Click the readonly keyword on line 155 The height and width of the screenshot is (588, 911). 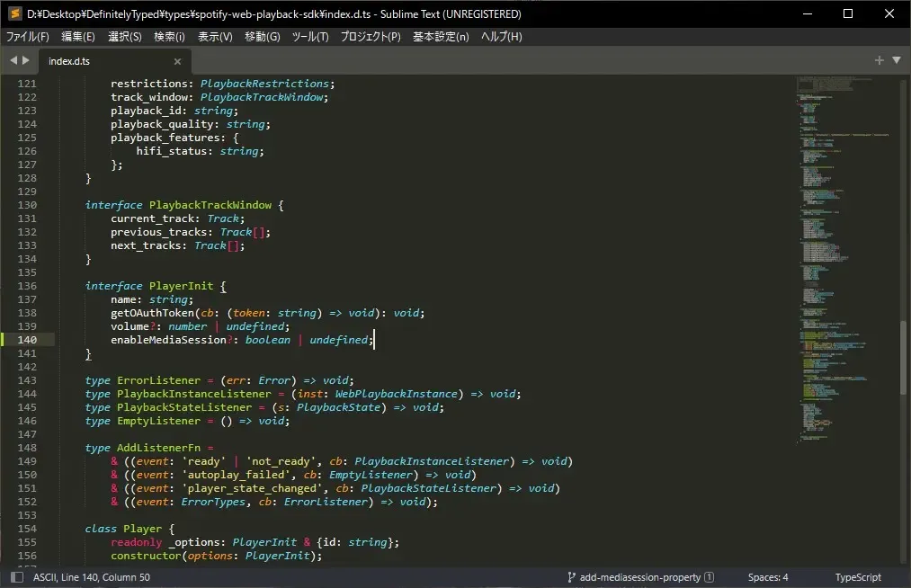[137, 542]
